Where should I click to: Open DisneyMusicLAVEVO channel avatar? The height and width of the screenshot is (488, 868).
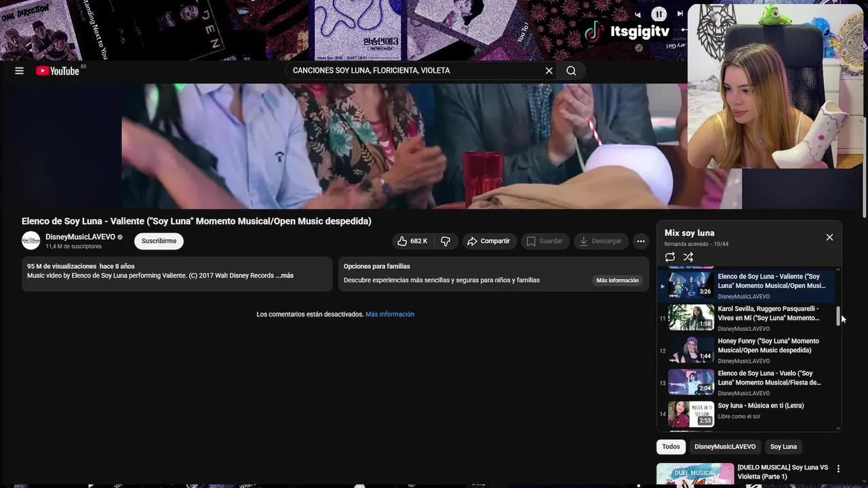click(x=31, y=241)
